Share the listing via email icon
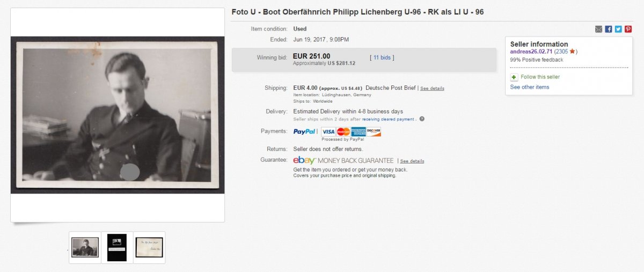Image resolution: width=644 pixels, height=272 pixels. [x=598, y=29]
